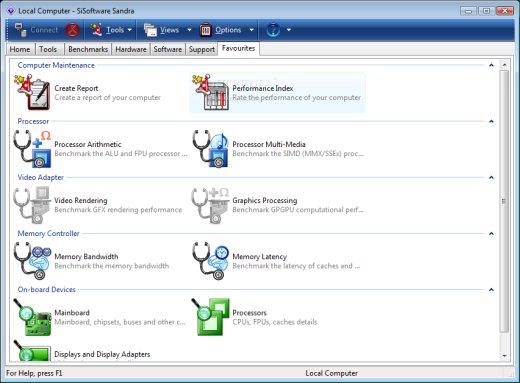The width and height of the screenshot is (520, 383).
Task: Click the On-board Devices section heading
Action: [x=47, y=290]
